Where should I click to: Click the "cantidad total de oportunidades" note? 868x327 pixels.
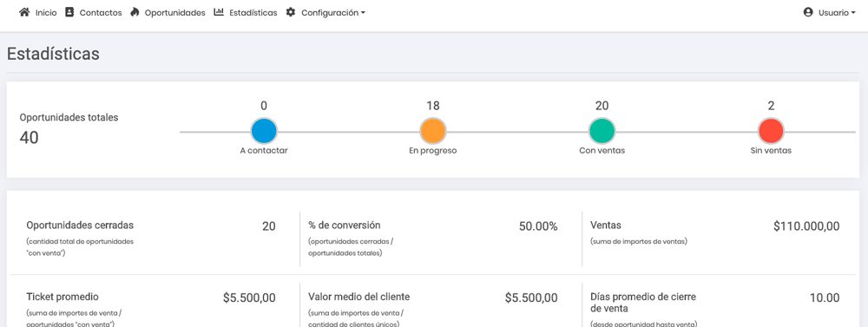tap(80, 247)
